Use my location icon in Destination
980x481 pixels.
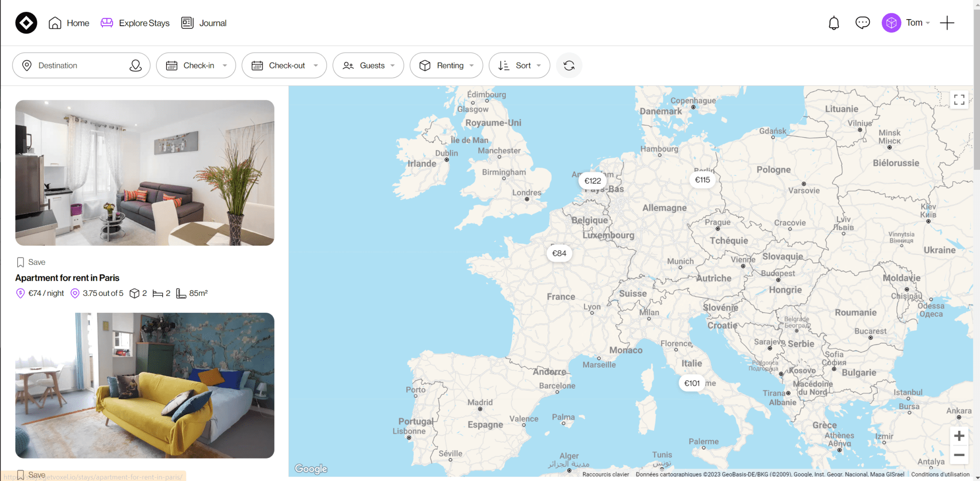pyautogui.click(x=135, y=66)
